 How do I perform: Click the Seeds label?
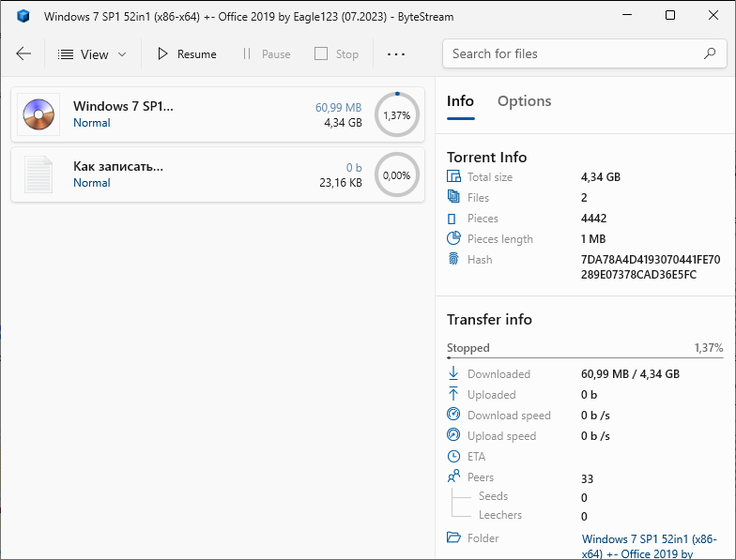(493, 496)
